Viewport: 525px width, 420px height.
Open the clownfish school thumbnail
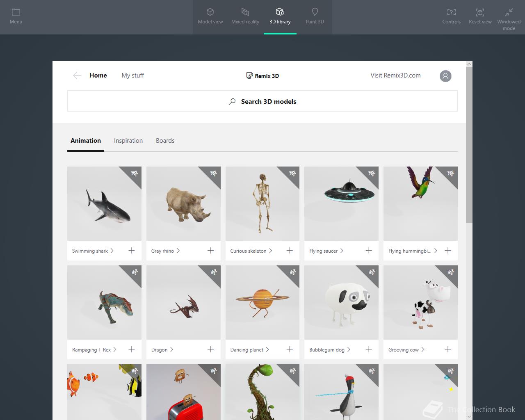tap(104, 392)
